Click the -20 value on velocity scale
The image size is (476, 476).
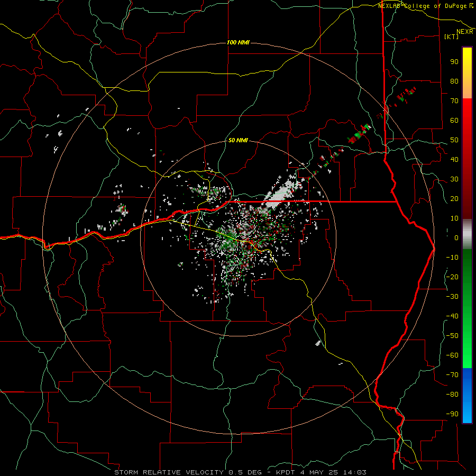[452, 277]
